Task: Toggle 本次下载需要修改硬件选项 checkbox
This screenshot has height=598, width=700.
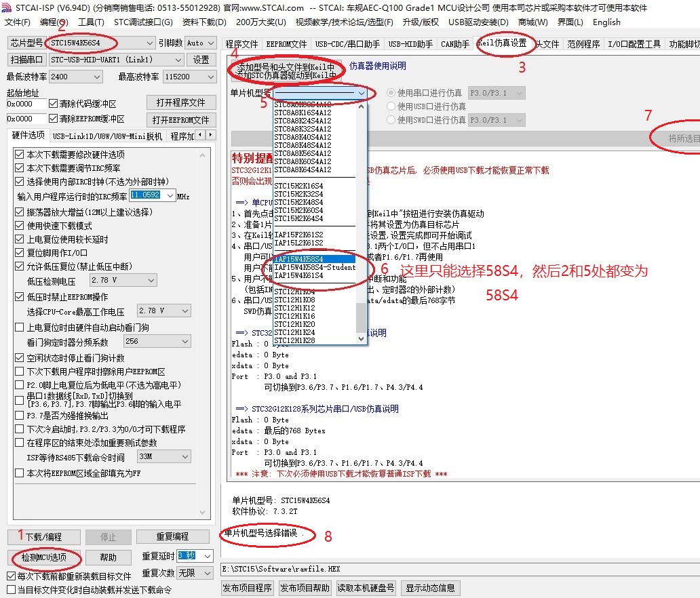Action: pos(19,155)
